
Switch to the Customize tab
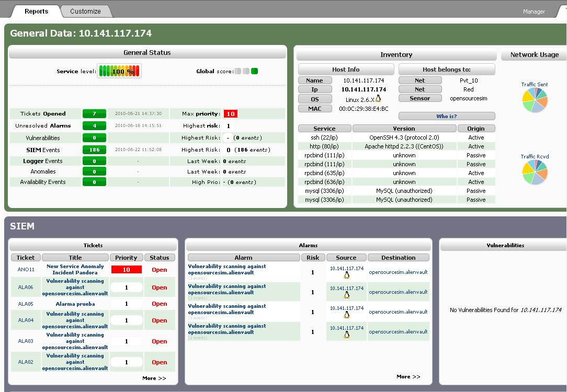[85, 11]
